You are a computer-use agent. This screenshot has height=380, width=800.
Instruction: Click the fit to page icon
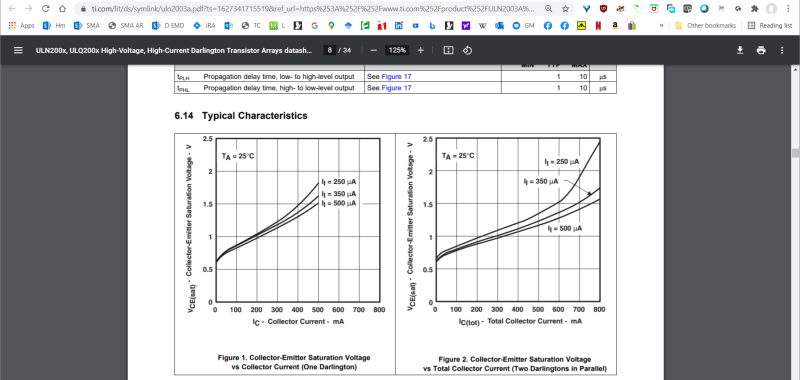point(448,50)
